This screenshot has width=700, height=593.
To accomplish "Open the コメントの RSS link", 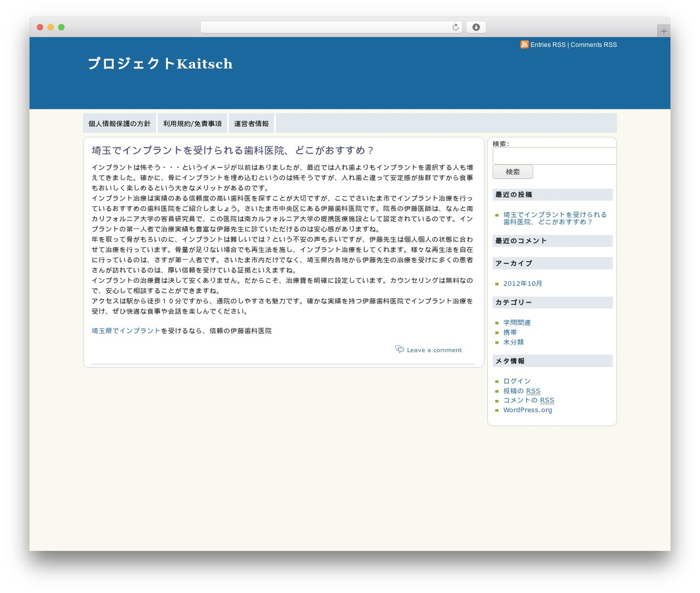I will tap(529, 400).
